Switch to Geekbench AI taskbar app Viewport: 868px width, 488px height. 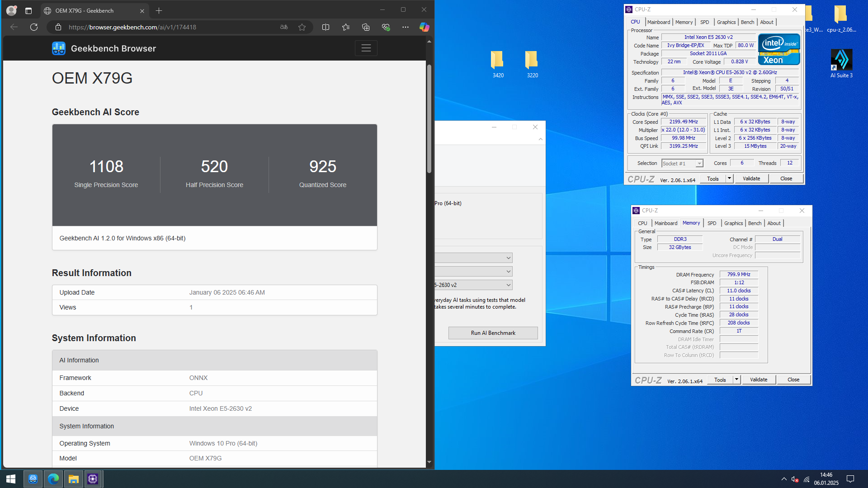33,479
